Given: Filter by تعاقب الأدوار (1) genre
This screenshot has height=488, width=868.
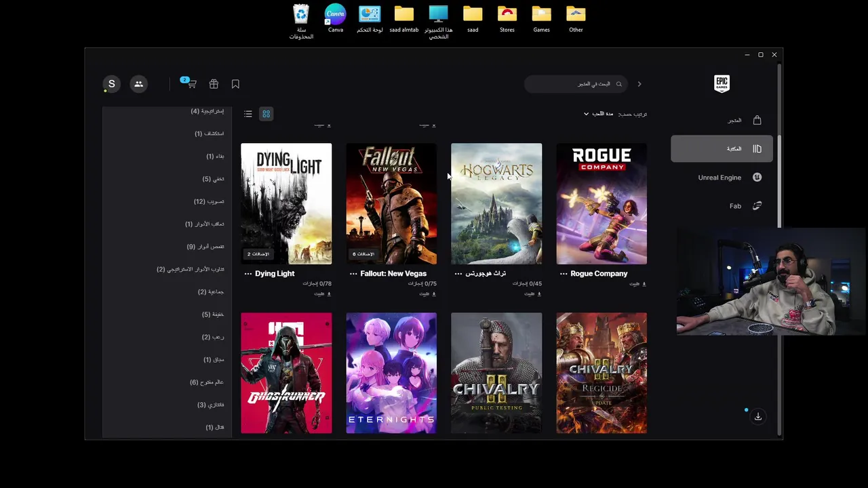Looking at the screenshot, I should [204, 224].
